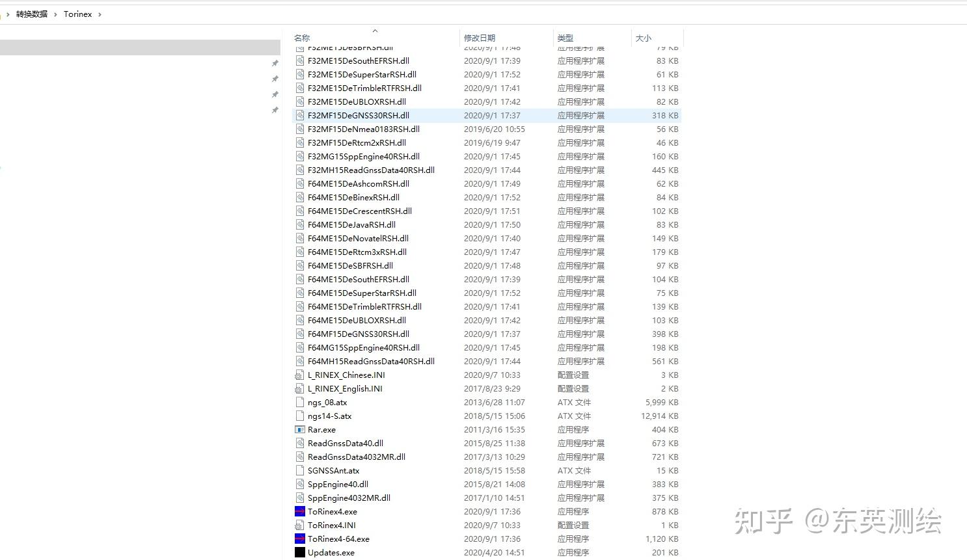Viewport: 967px width, 560px height.
Task: Click the size value 5,999 KB
Action: click(662, 402)
